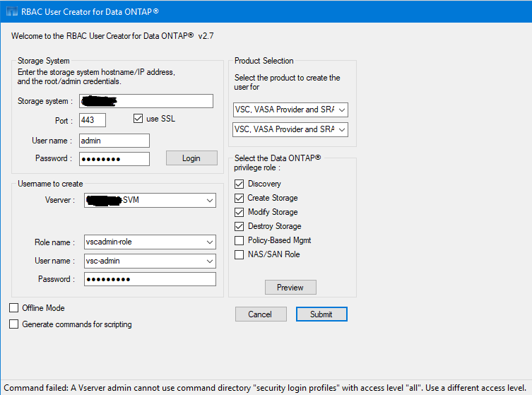
Task: Expand the Vserver dropdown list
Action: pos(209,201)
